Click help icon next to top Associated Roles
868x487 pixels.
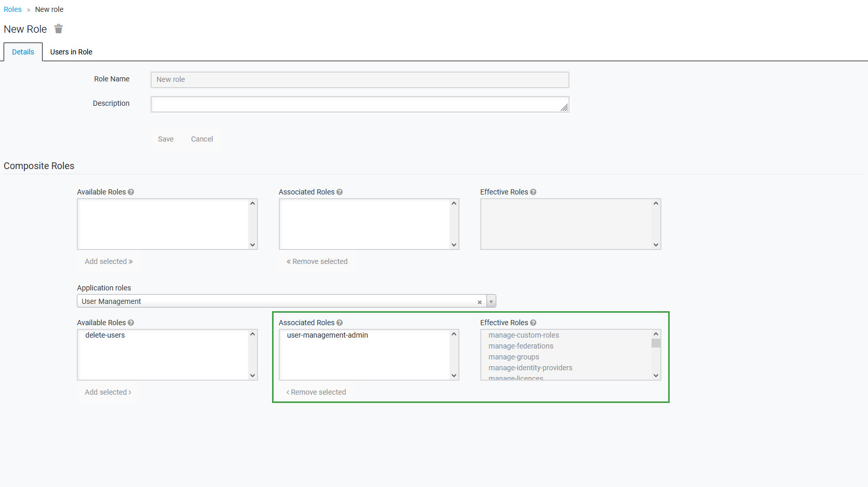(340, 192)
